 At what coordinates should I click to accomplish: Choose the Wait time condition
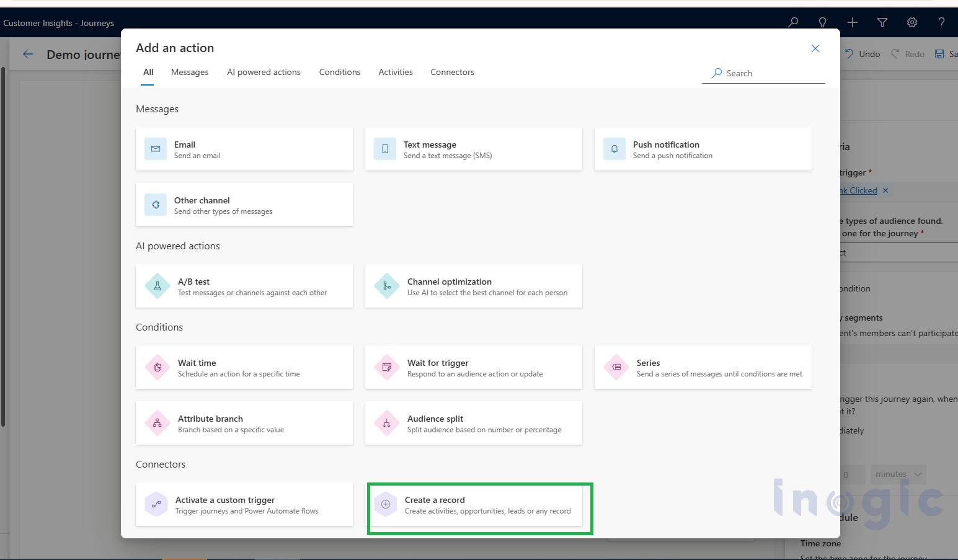pyautogui.click(x=244, y=367)
